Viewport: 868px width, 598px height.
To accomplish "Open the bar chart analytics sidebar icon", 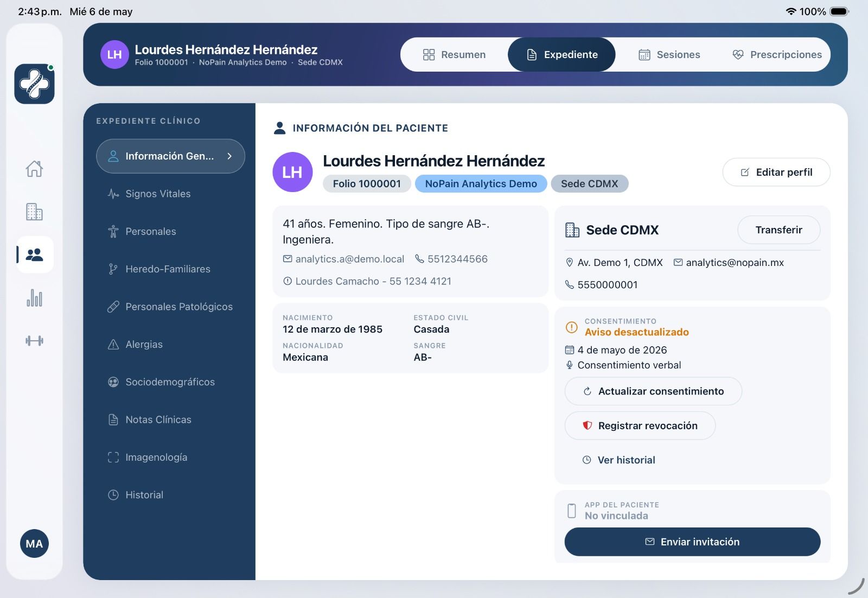I will point(34,298).
